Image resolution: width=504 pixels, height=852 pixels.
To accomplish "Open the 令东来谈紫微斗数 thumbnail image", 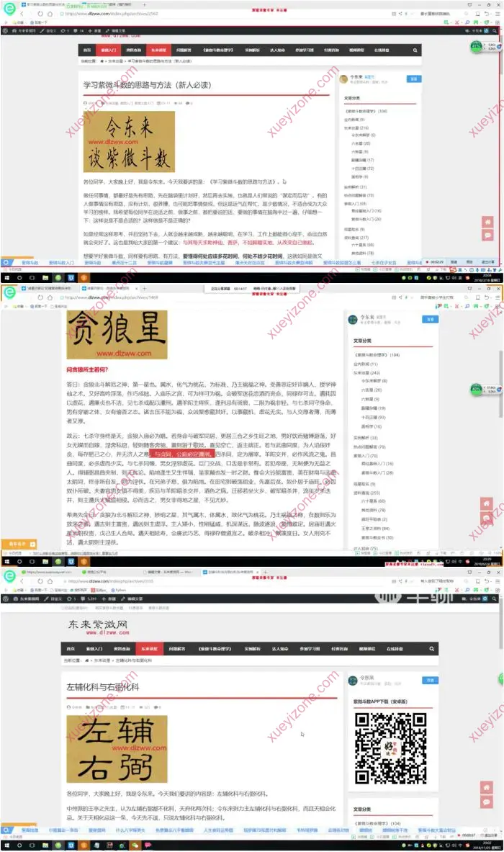I will 129,143.
